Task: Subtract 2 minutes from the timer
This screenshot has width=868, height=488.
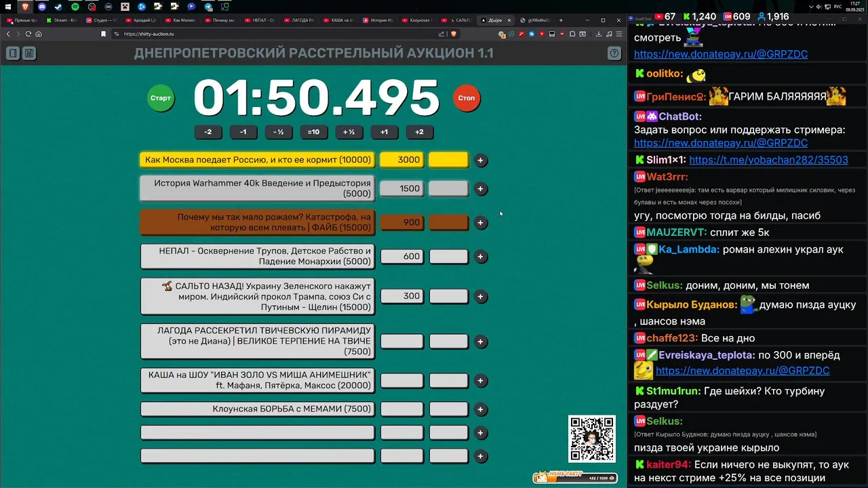Action: coord(208,132)
